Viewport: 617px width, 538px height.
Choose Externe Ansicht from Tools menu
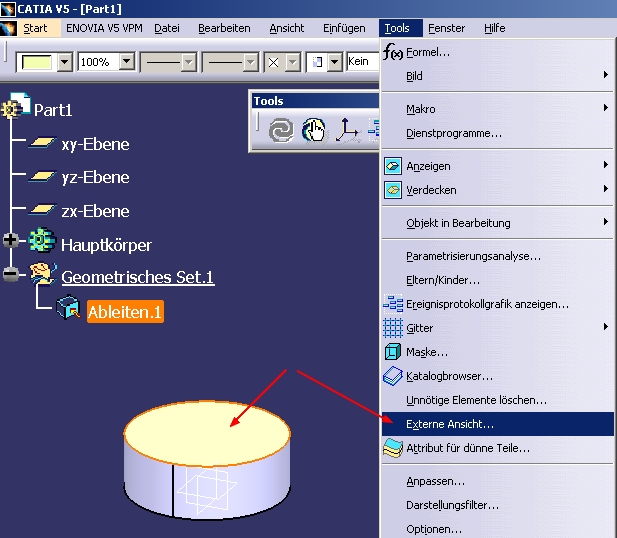pos(497,424)
